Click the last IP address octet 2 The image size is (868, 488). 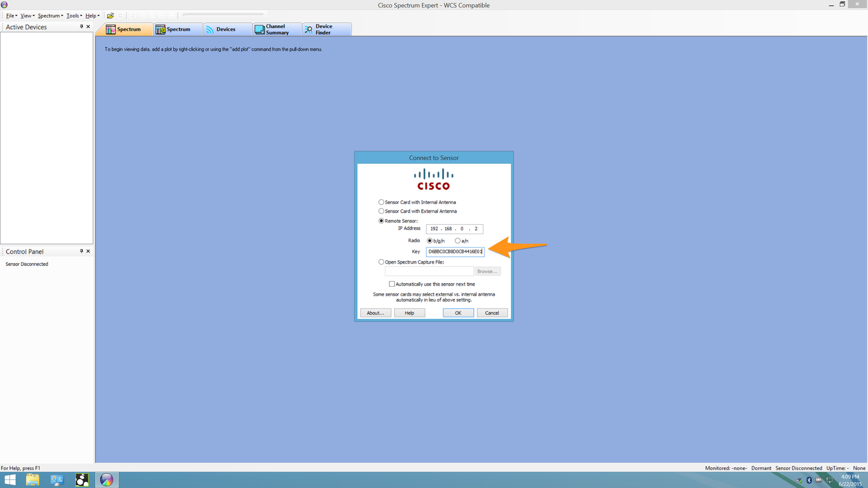point(476,229)
